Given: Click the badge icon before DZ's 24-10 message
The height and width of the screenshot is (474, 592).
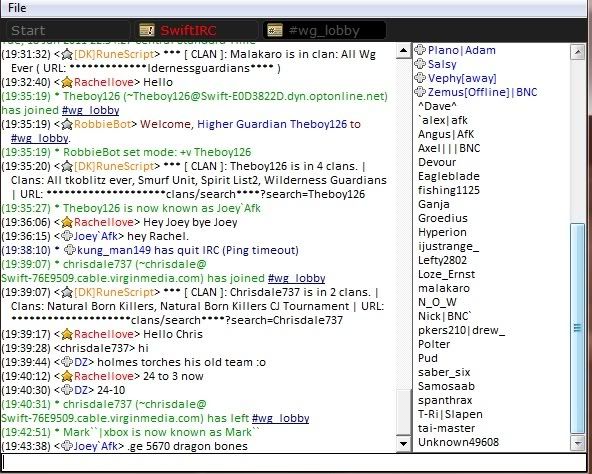Looking at the screenshot, I should click(67, 390).
